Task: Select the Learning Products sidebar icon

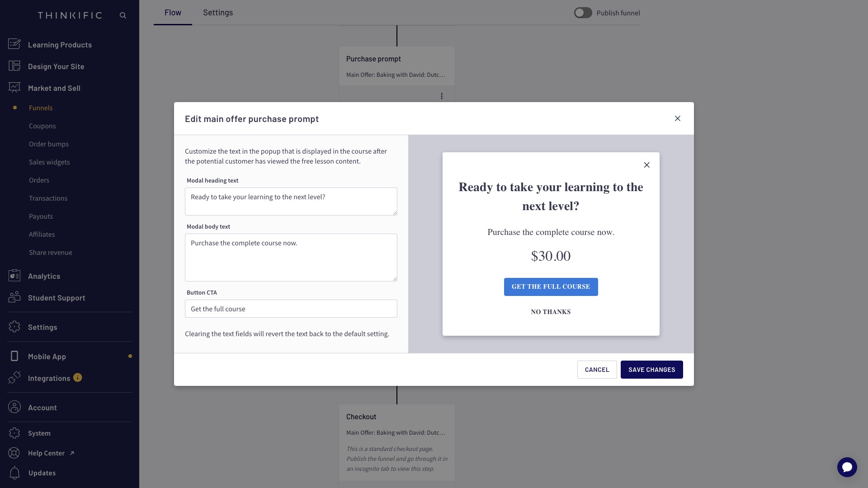Action: pos(14,44)
